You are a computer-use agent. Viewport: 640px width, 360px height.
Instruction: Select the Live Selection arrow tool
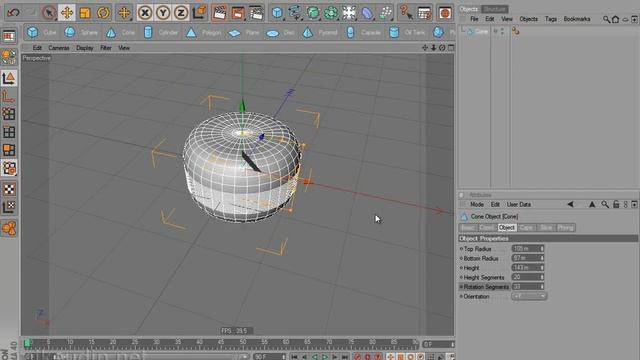click(49, 13)
